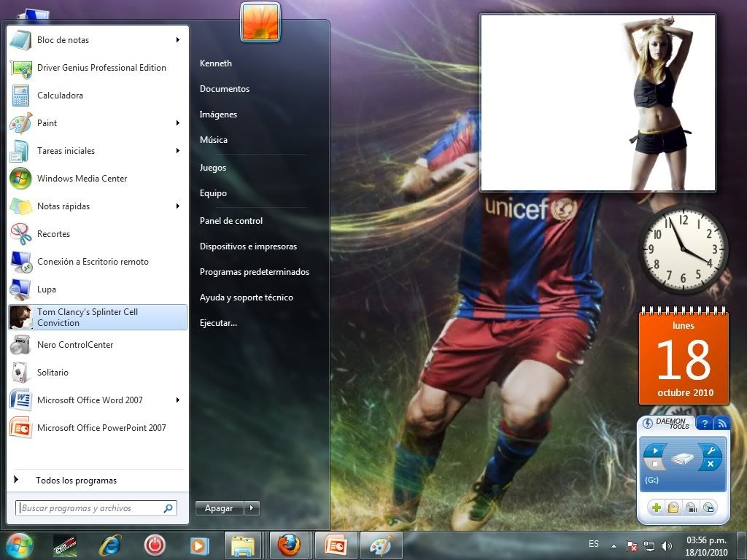Open Nero ControlCenter

(x=98, y=345)
